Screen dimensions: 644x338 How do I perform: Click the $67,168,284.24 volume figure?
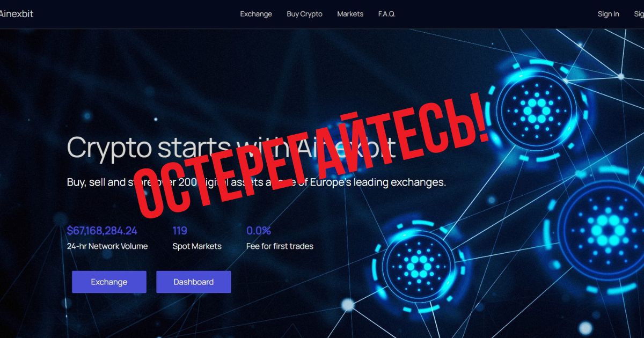102,231
